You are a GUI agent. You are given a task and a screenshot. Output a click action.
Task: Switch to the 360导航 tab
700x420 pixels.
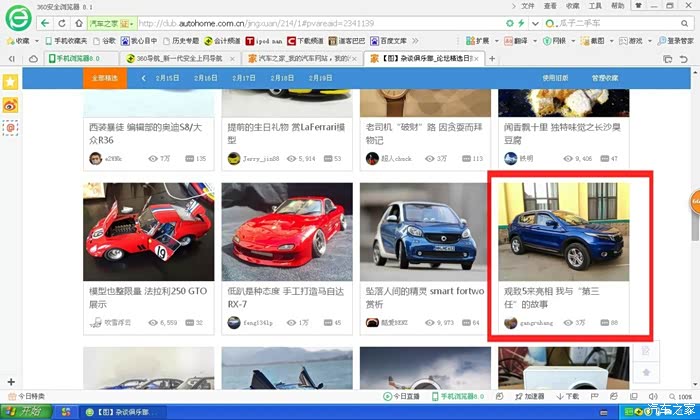tap(180, 59)
